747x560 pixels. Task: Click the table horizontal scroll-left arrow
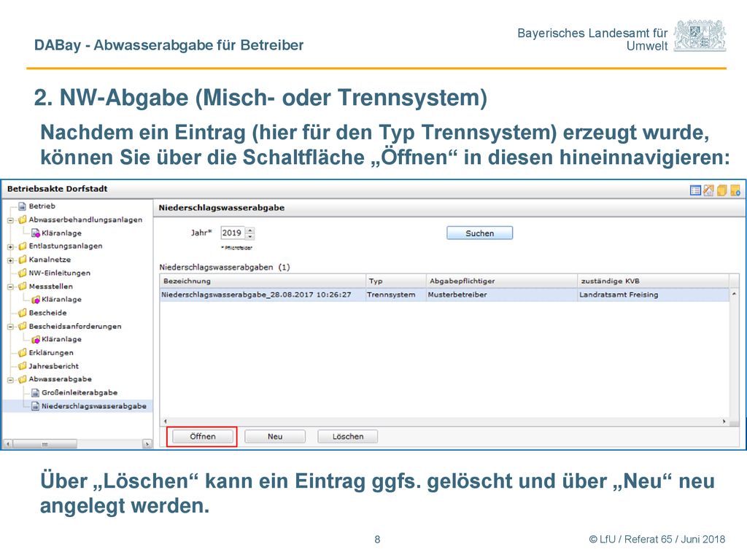coord(166,421)
